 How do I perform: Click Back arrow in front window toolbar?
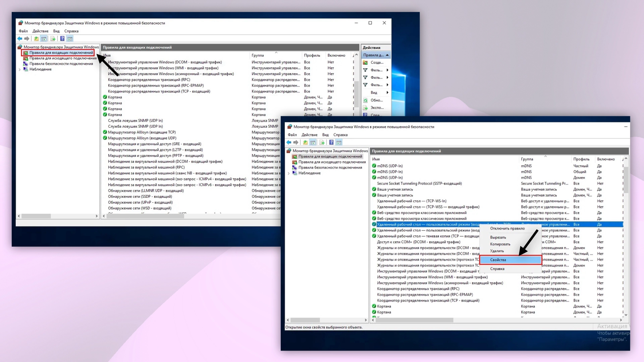point(288,142)
